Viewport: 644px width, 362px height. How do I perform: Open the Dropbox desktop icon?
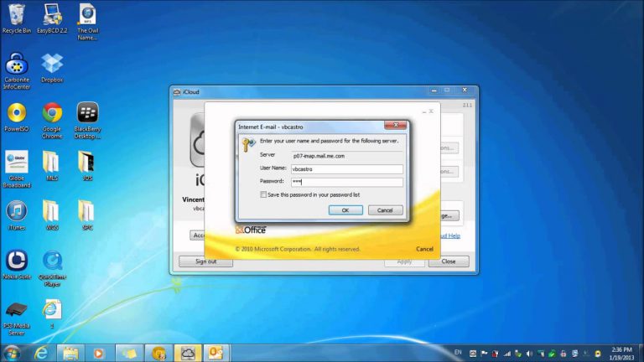click(52, 68)
